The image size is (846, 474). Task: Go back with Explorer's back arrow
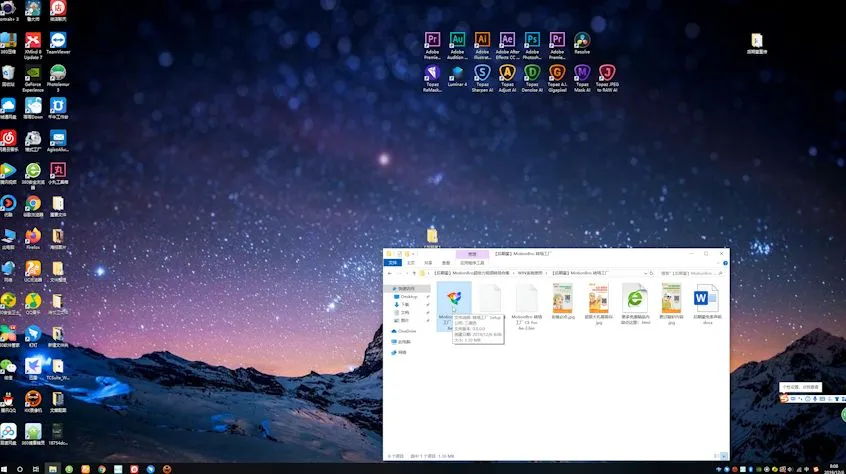tap(390, 273)
